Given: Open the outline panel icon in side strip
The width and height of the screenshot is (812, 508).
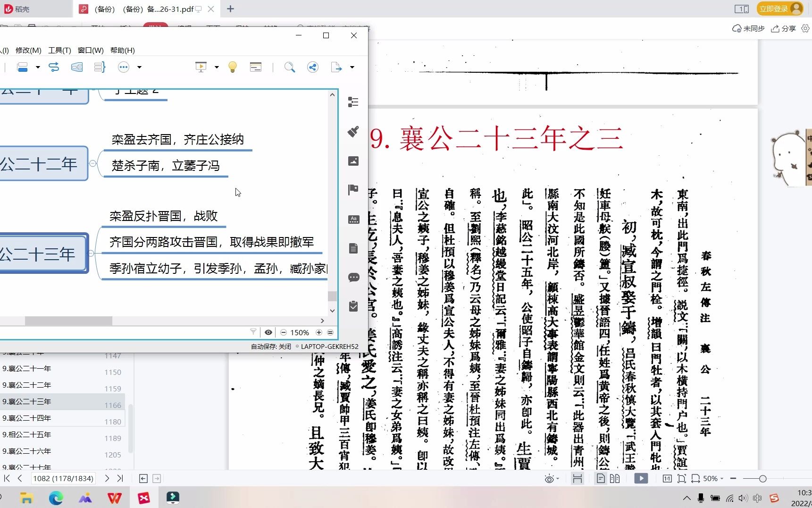Looking at the screenshot, I should point(353,102).
